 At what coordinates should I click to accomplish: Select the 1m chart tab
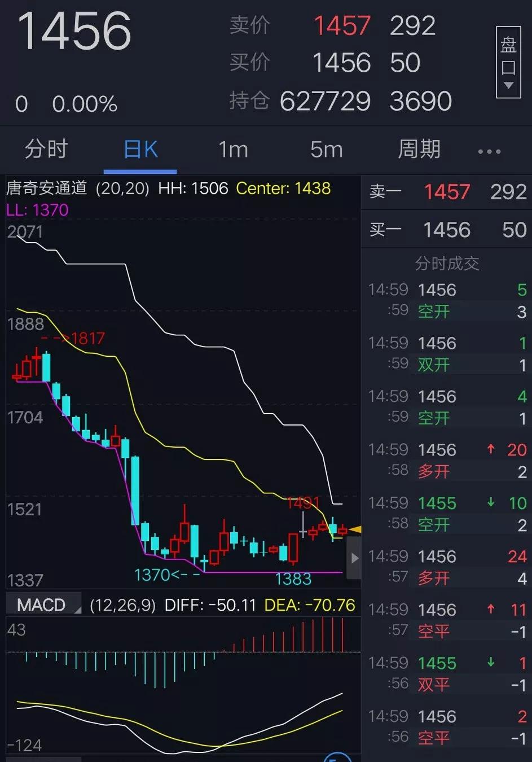click(x=232, y=150)
